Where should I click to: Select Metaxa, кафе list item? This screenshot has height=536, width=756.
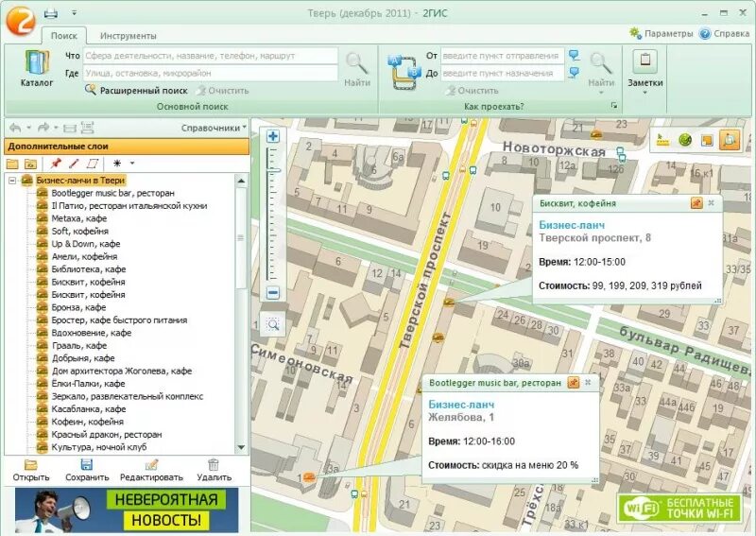(79, 218)
